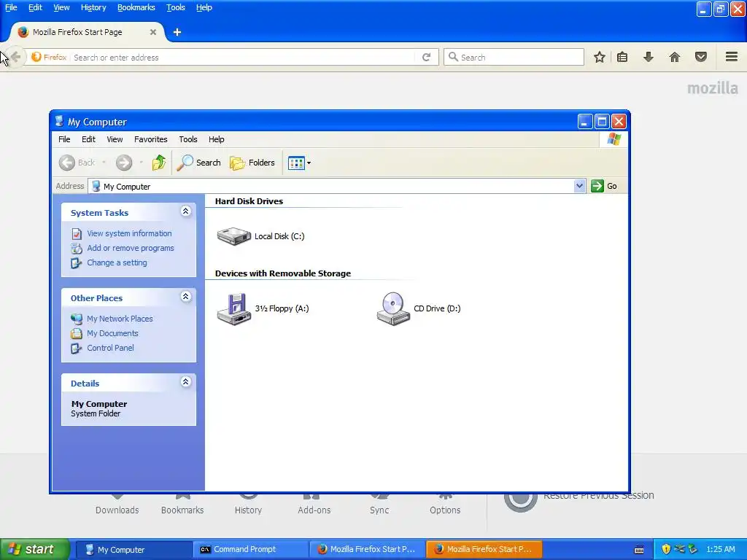Open the Firefox Tools menu
This screenshot has height=560, width=747.
(x=175, y=7)
